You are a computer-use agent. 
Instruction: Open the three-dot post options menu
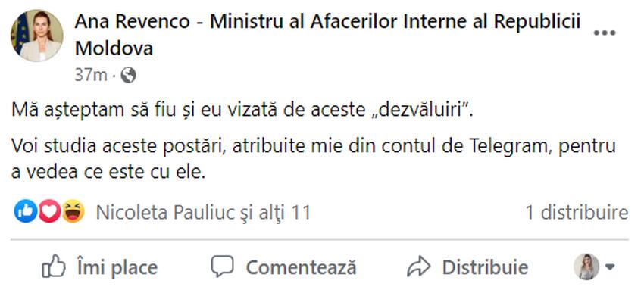605,33
